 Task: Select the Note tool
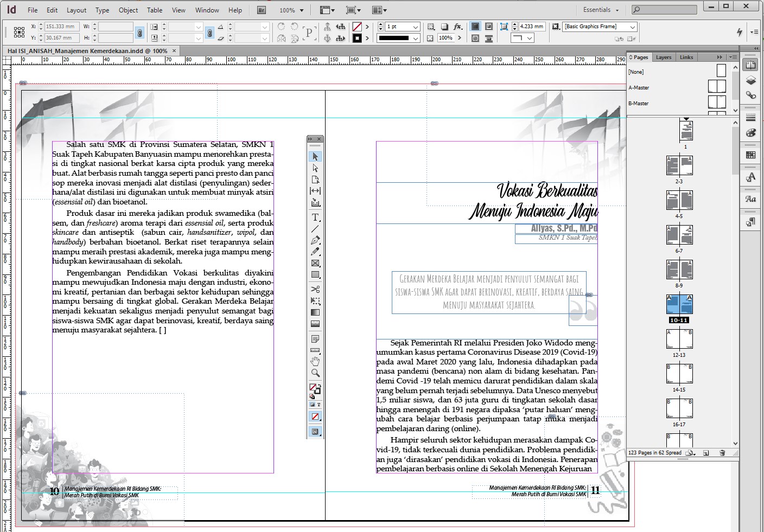tap(315, 339)
